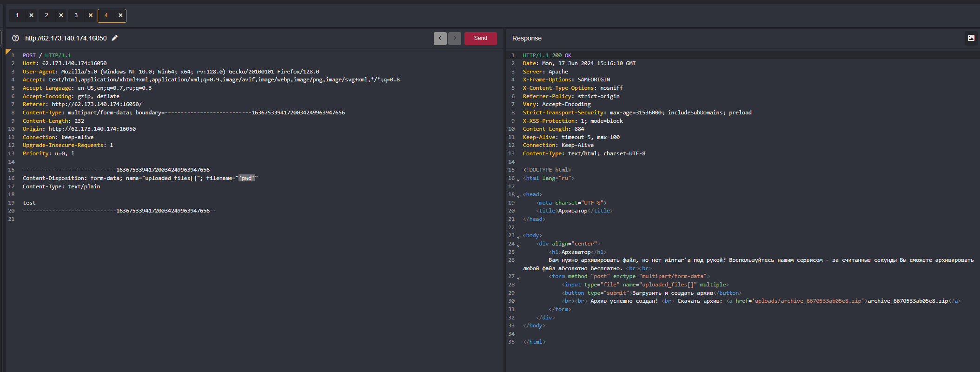Close request tab 3
The image size is (980, 372).
click(x=91, y=15)
